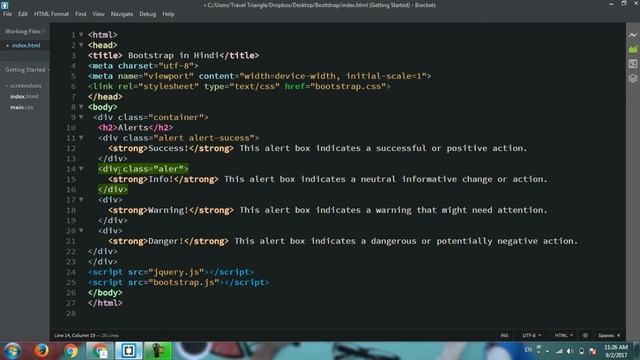The height and width of the screenshot is (360, 640).
Task: Open the View menu
Action: point(98,14)
